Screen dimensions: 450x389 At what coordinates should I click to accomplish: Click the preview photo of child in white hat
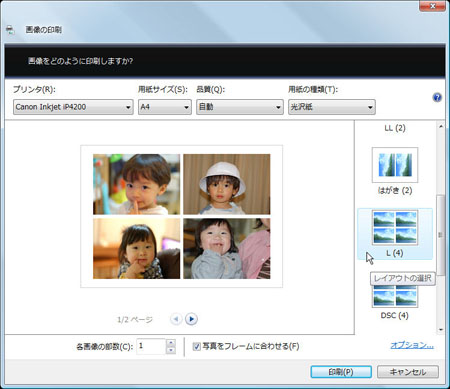[x=227, y=184]
